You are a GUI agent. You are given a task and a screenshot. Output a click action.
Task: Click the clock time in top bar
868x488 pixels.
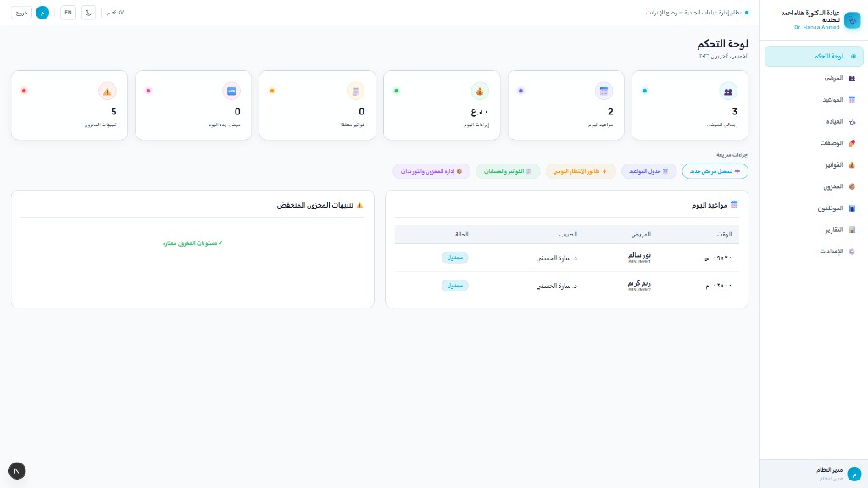tap(115, 13)
